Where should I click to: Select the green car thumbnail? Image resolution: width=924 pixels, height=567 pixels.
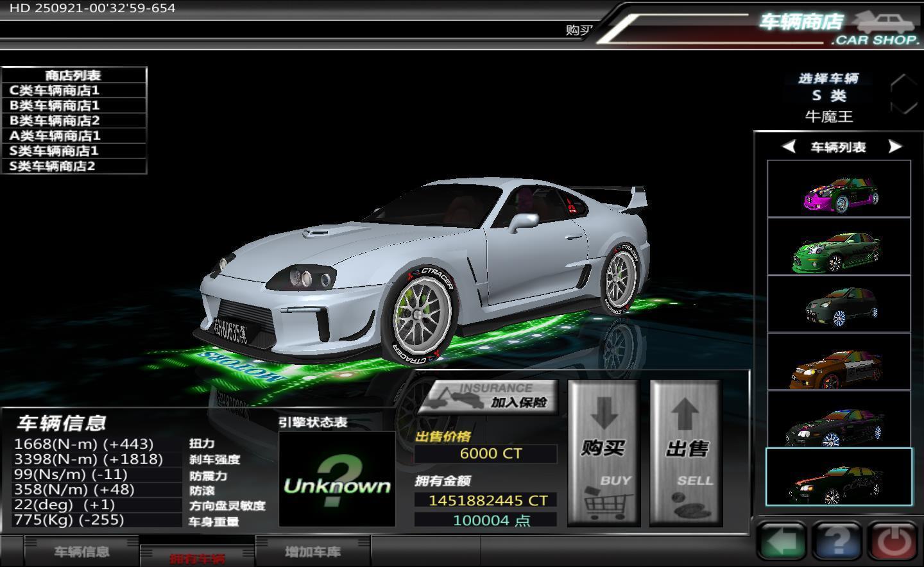click(x=839, y=247)
